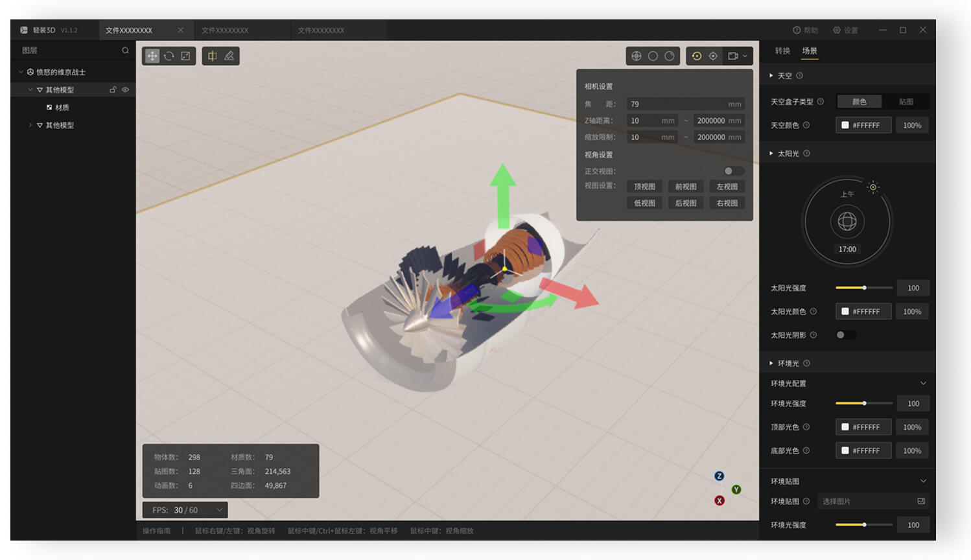Toggle the 正交视图 orthographic switch
Viewport: 971px width, 560px height.
[733, 171]
